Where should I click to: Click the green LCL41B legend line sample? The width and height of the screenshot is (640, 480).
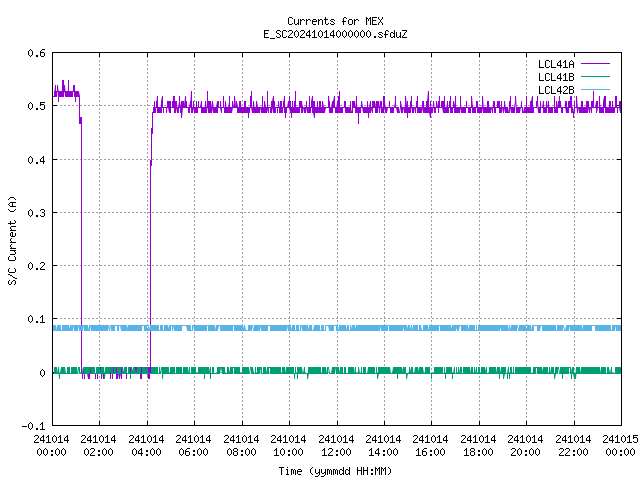click(595, 77)
